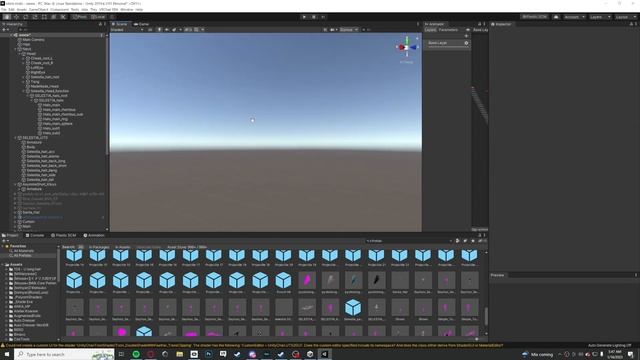The height and width of the screenshot is (360, 640).
Task: Click the shader warning in status bar
Action: click(253, 346)
